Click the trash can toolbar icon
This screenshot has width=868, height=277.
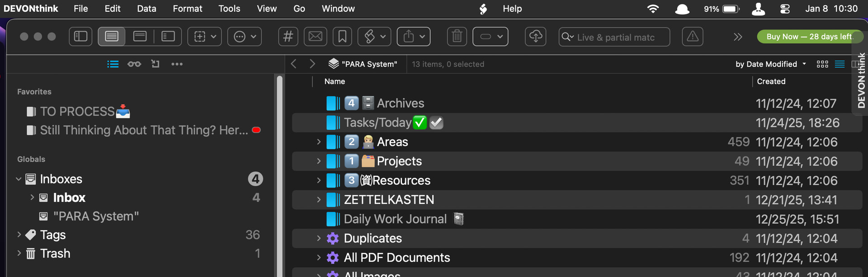click(457, 37)
